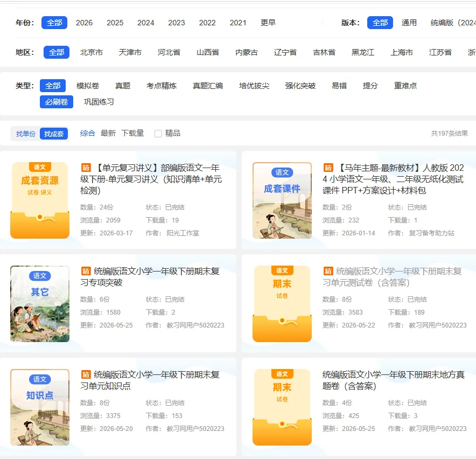Open 【马年主题-最新教材】人教版 title link
476x459 pixels.
pos(393,179)
